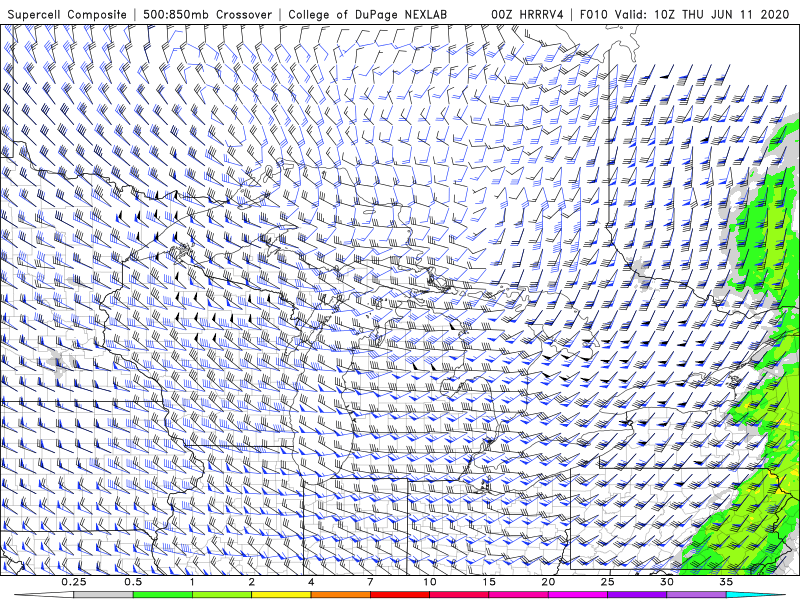
Task: Click the '0.5' legend value
Action: (x=133, y=582)
